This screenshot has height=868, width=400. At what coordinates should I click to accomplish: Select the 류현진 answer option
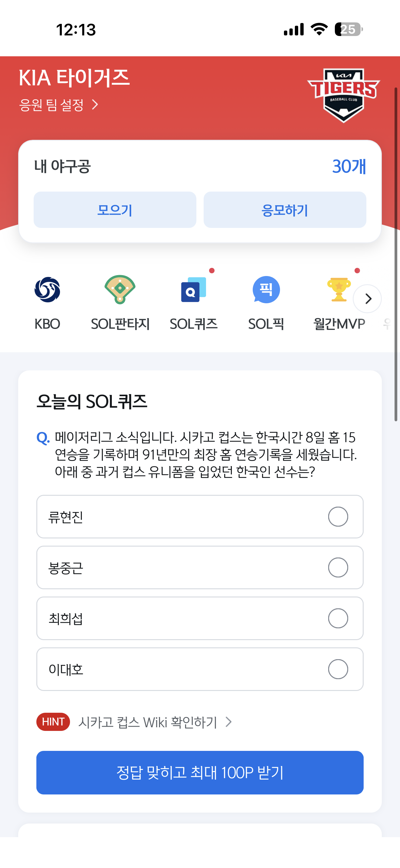(x=200, y=517)
